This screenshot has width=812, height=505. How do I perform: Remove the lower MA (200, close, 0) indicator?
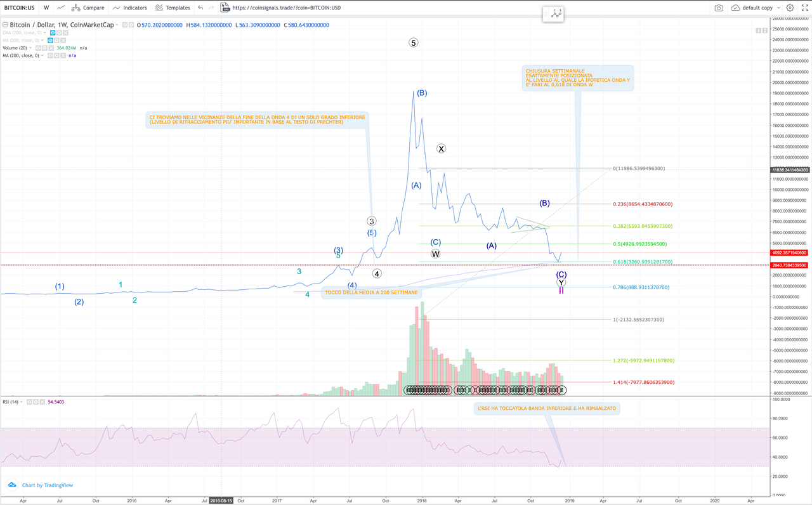tap(63, 56)
